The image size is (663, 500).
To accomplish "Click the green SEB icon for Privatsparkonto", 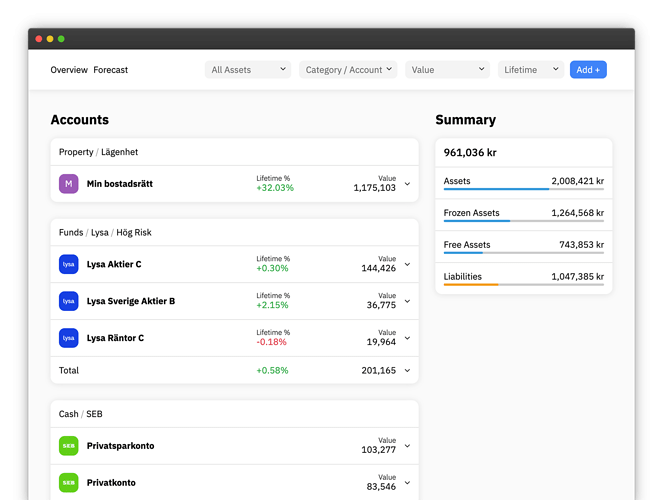I will coord(69,446).
